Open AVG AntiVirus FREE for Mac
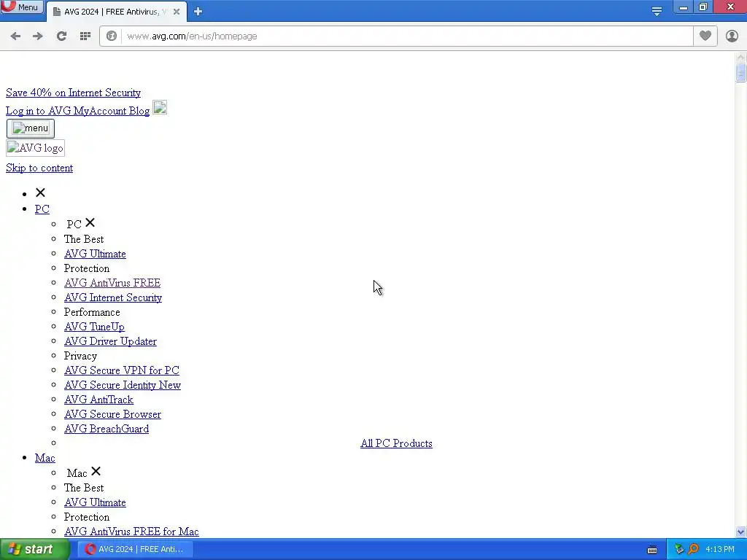Screen dimensions: 747x560 coord(131,532)
